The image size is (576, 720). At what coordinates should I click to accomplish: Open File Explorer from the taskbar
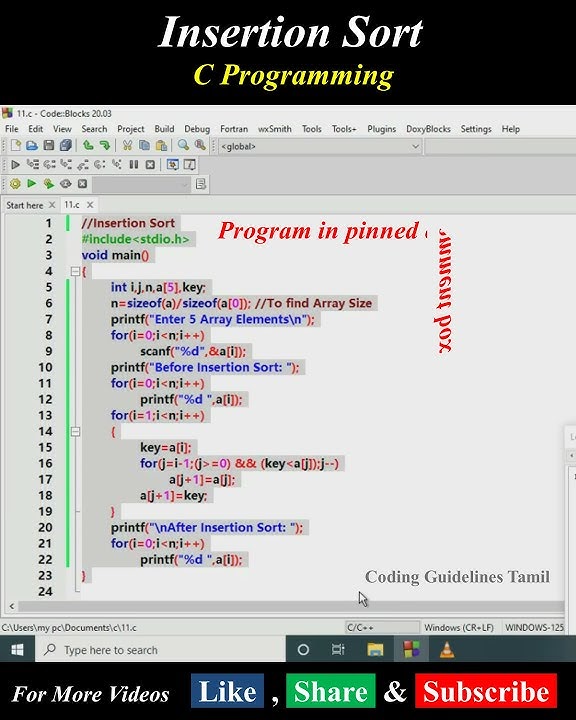pos(375,650)
